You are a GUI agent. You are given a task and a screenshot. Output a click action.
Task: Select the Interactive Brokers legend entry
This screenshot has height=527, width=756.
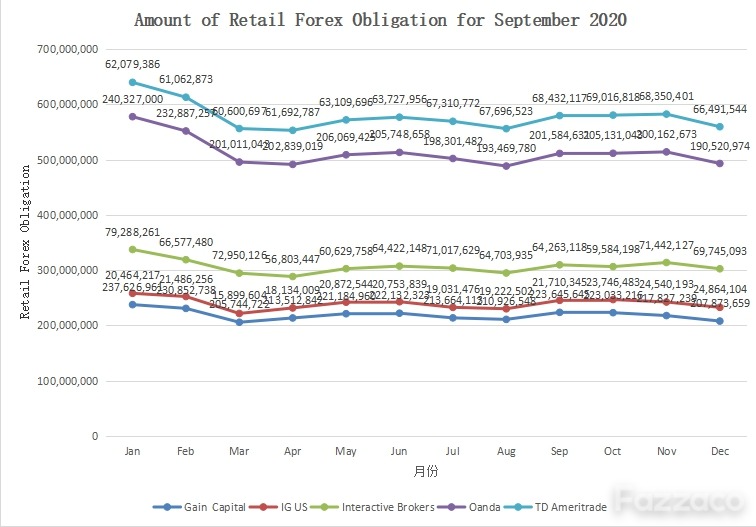coord(372,507)
